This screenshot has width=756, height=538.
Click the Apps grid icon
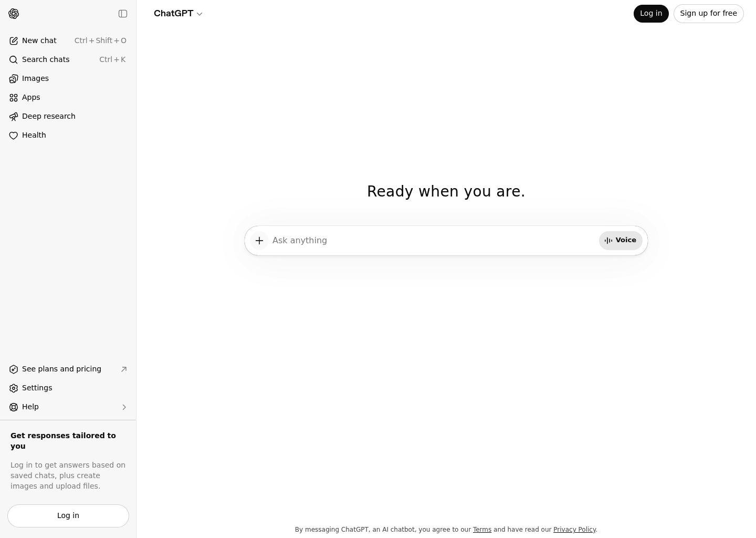14,98
